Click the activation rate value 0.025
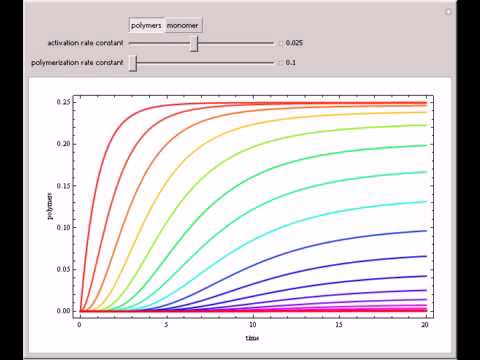The width and height of the screenshot is (480, 360). point(294,43)
